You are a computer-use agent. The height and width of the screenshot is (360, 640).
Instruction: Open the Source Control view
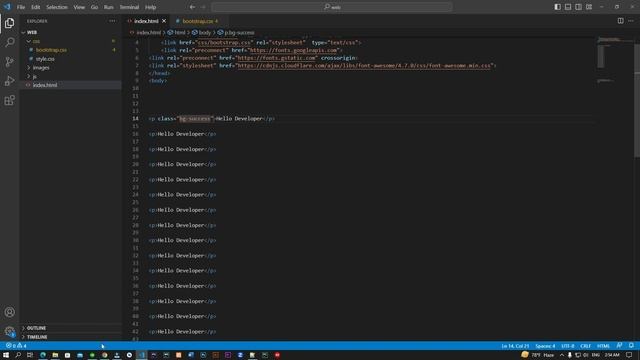(x=9, y=62)
